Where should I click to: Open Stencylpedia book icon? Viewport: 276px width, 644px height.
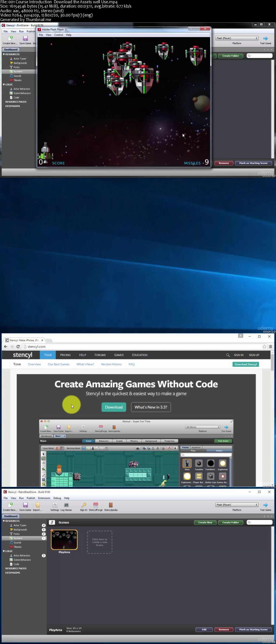(x=111, y=505)
